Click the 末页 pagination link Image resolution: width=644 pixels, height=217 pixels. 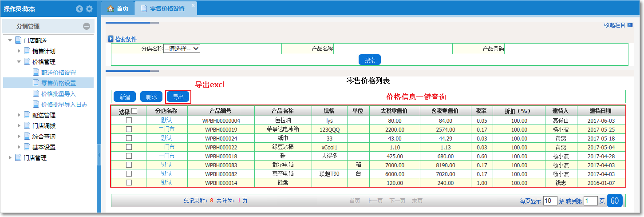click(417, 201)
